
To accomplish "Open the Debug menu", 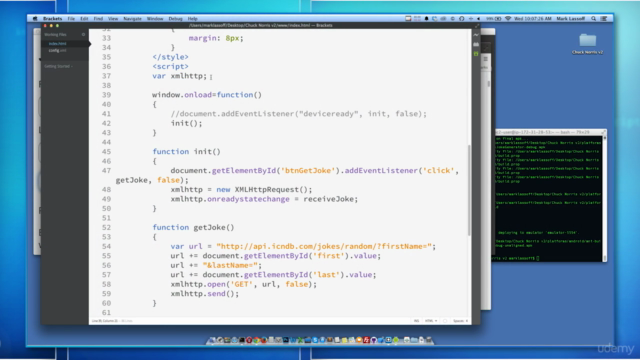I will [x=176, y=19].
